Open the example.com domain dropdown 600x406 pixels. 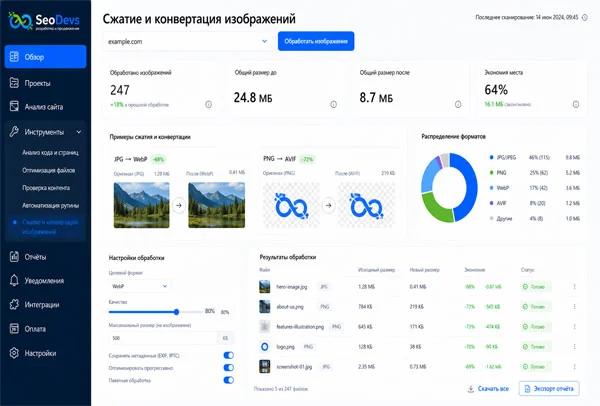tap(188, 41)
